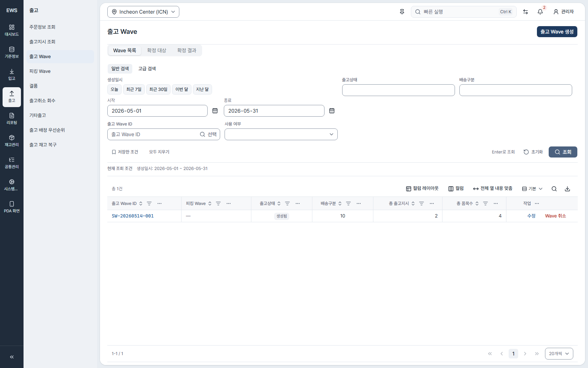This screenshot has width=588, height=368.
Task: Open the start date calendar picker
Action: click(215, 111)
